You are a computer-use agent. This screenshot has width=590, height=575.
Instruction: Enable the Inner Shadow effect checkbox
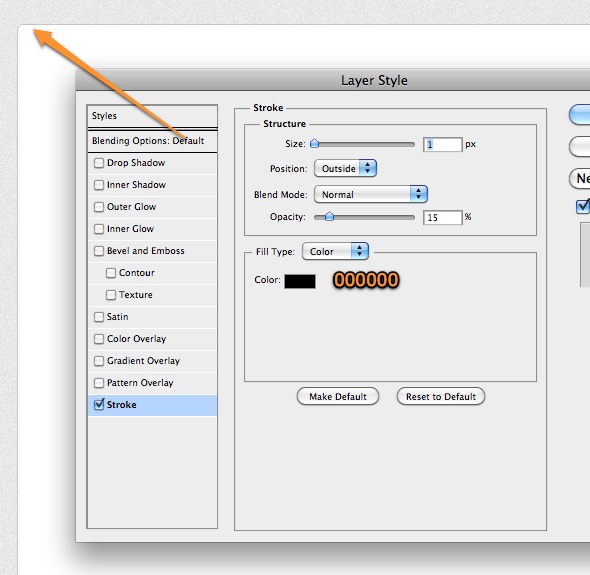(x=99, y=185)
